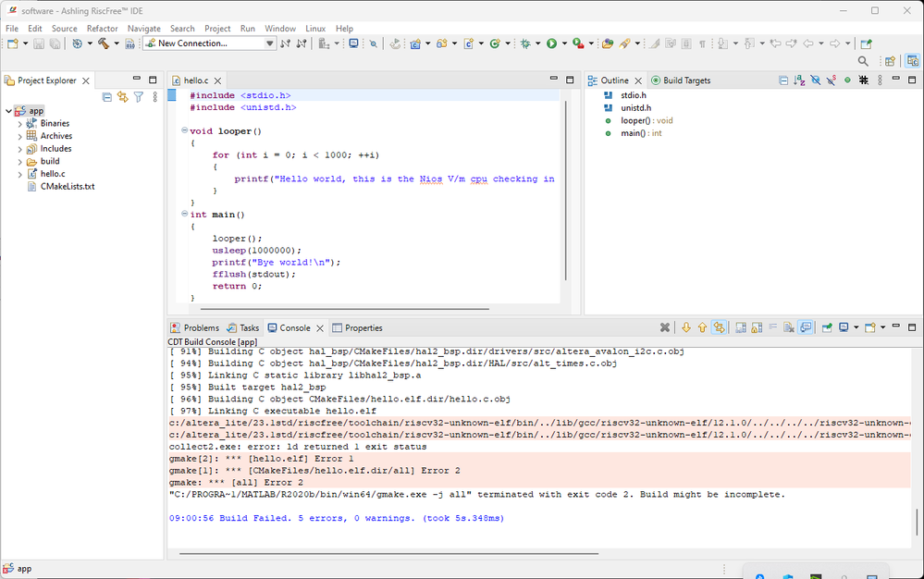Viewport: 924px width, 579px height.
Task: Click the Run button in the main toolbar
Action: (551, 43)
